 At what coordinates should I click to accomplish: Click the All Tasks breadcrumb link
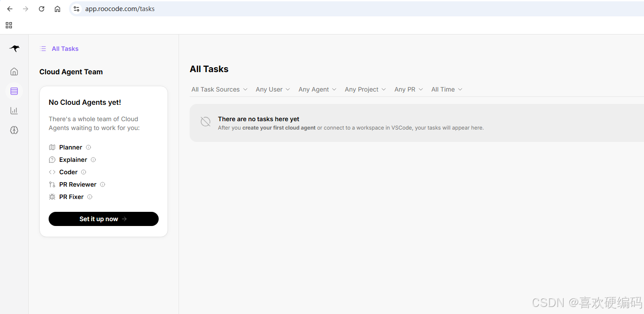tap(65, 49)
